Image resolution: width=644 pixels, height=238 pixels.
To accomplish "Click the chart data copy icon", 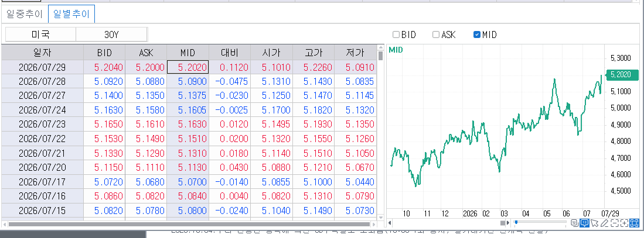I will tap(575, 223).
